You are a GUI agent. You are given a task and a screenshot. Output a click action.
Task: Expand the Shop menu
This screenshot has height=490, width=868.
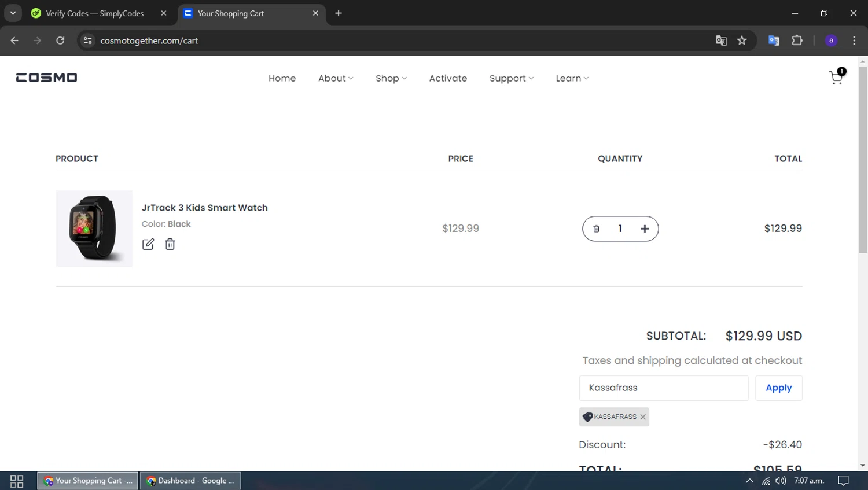391,78
